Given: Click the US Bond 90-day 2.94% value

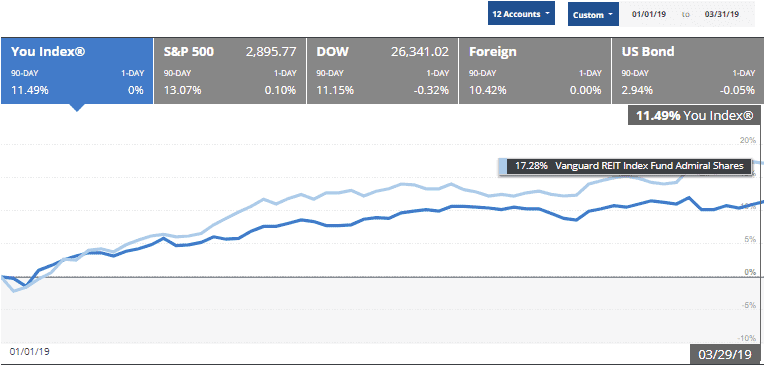Looking at the screenshot, I should [638, 90].
